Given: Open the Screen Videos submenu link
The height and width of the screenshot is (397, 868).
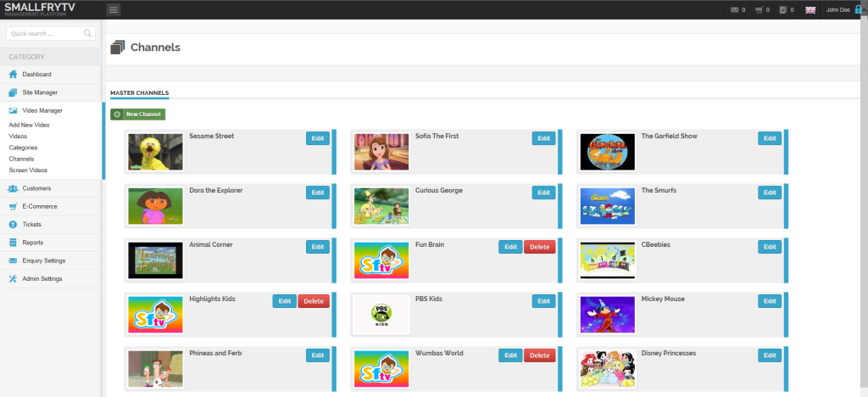Looking at the screenshot, I should click(x=28, y=171).
